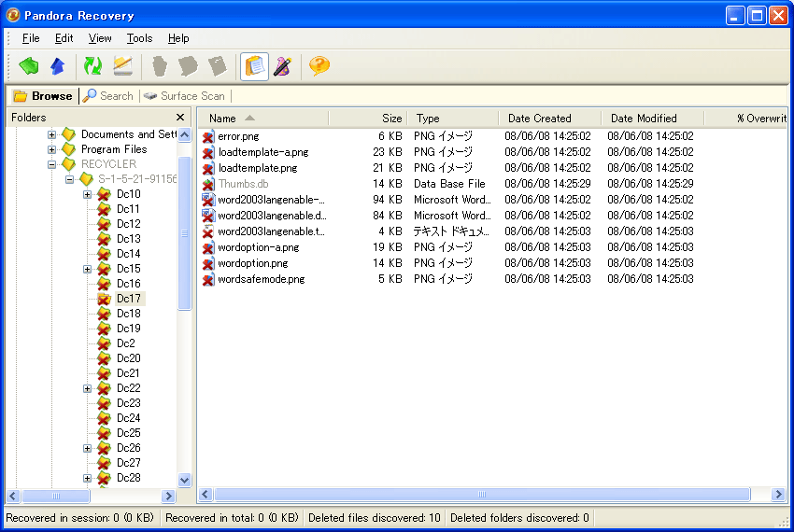Open the View menu

pos(100,38)
